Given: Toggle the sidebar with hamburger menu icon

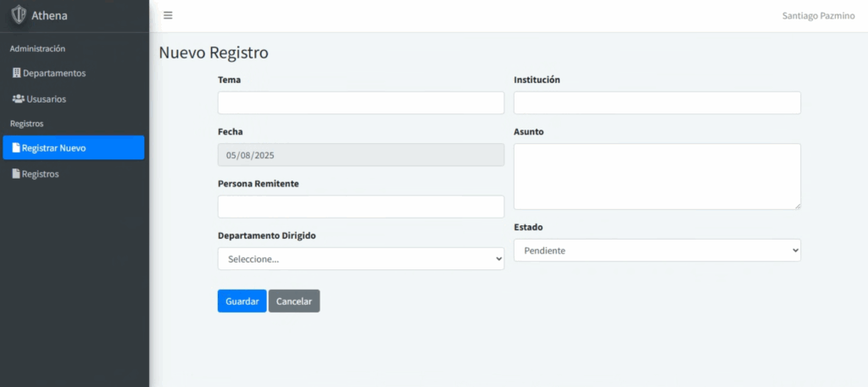Looking at the screenshot, I should coord(168,15).
